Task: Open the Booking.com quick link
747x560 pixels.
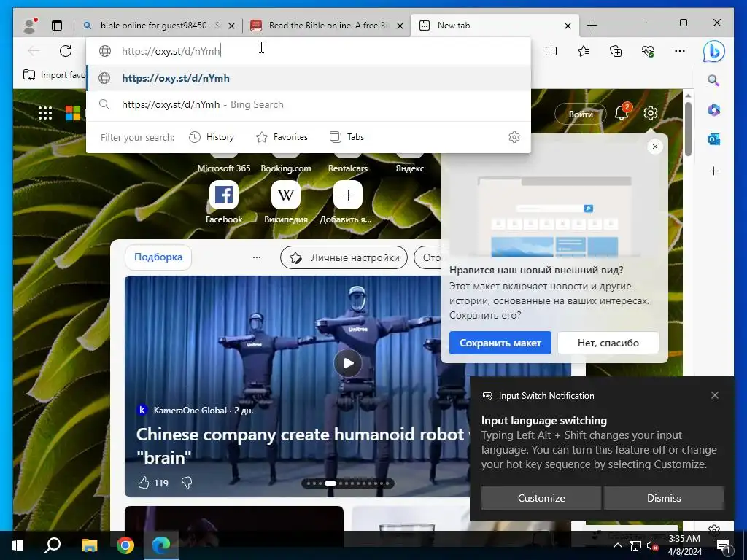Action: pyautogui.click(x=286, y=168)
